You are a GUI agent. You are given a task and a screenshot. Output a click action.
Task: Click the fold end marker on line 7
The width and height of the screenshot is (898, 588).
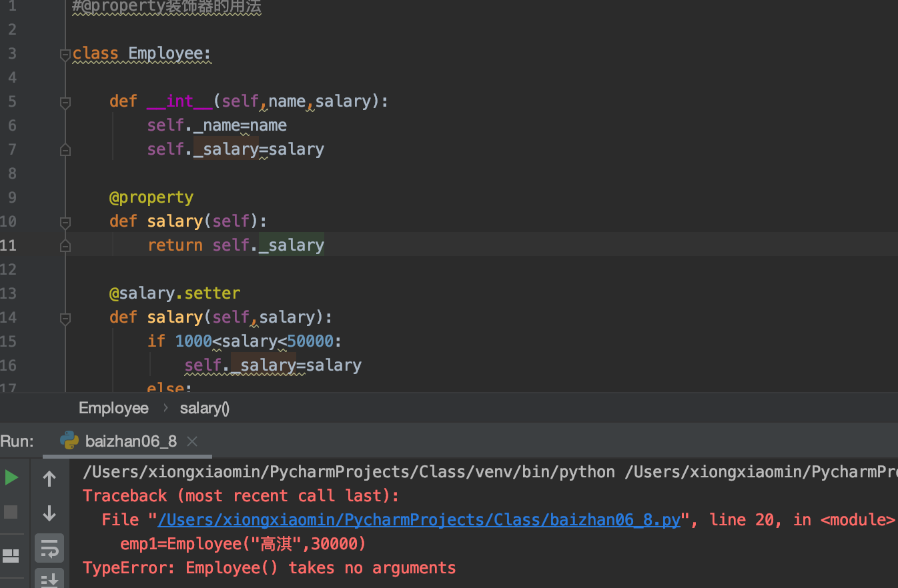click(x=65, y=150)
